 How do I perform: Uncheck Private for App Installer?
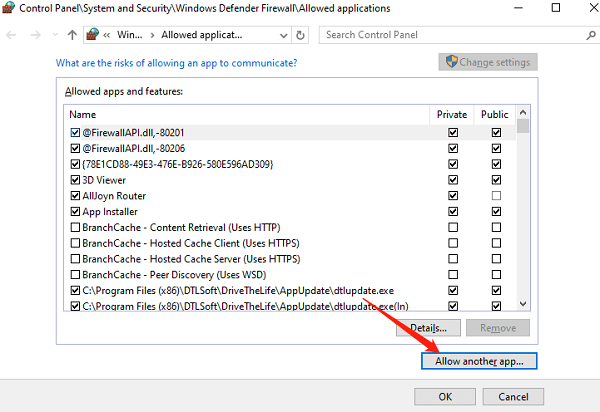(453, 212)
